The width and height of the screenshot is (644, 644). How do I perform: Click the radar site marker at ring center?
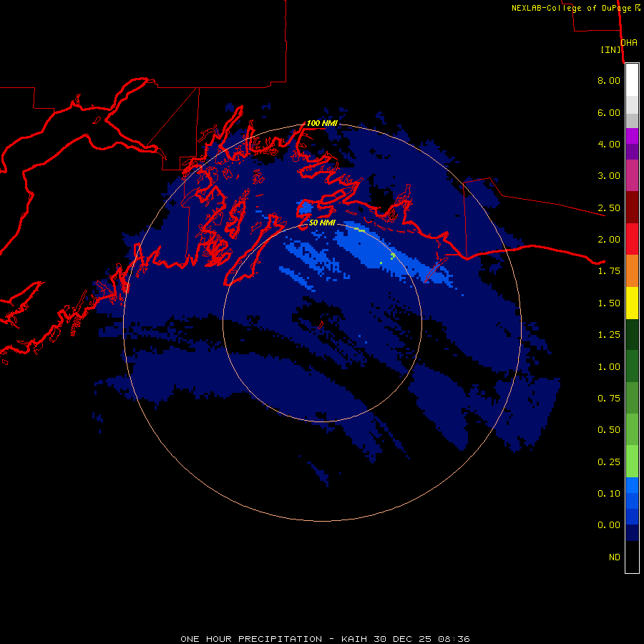coord(321,324)
